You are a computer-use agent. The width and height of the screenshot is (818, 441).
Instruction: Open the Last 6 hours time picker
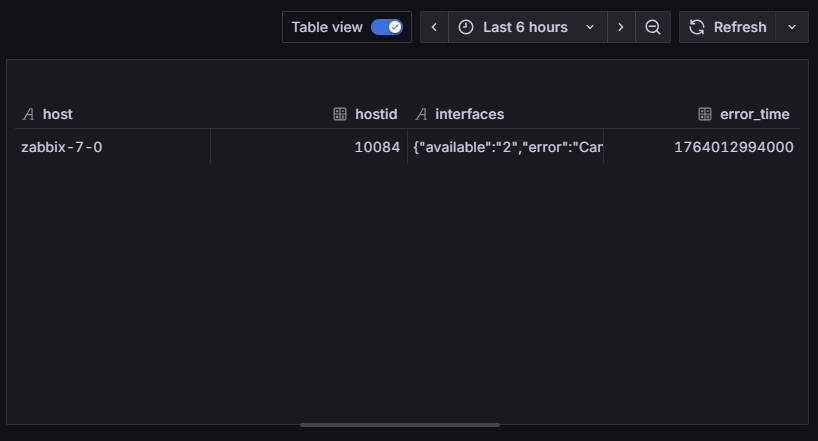[526, 27]
